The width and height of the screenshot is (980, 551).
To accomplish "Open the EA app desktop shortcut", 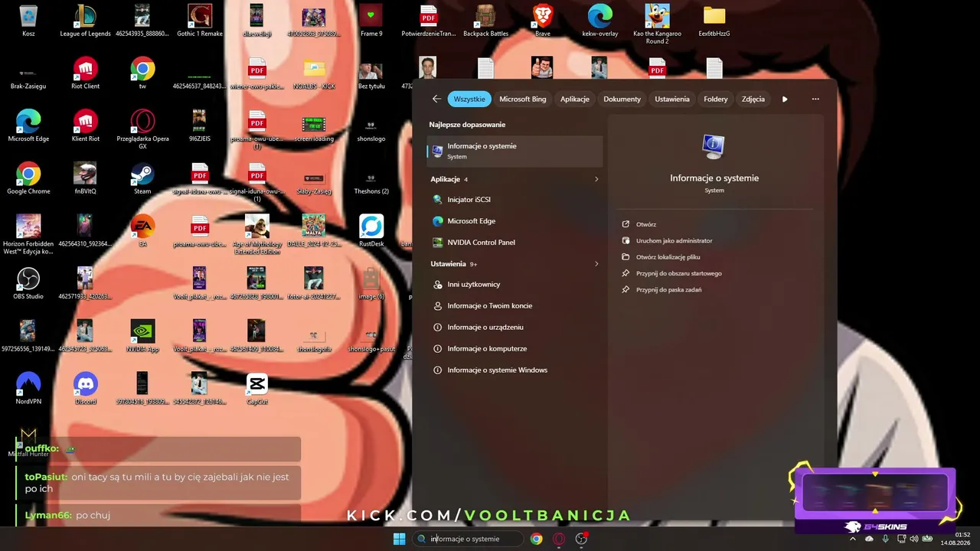I will pos(142,231).
